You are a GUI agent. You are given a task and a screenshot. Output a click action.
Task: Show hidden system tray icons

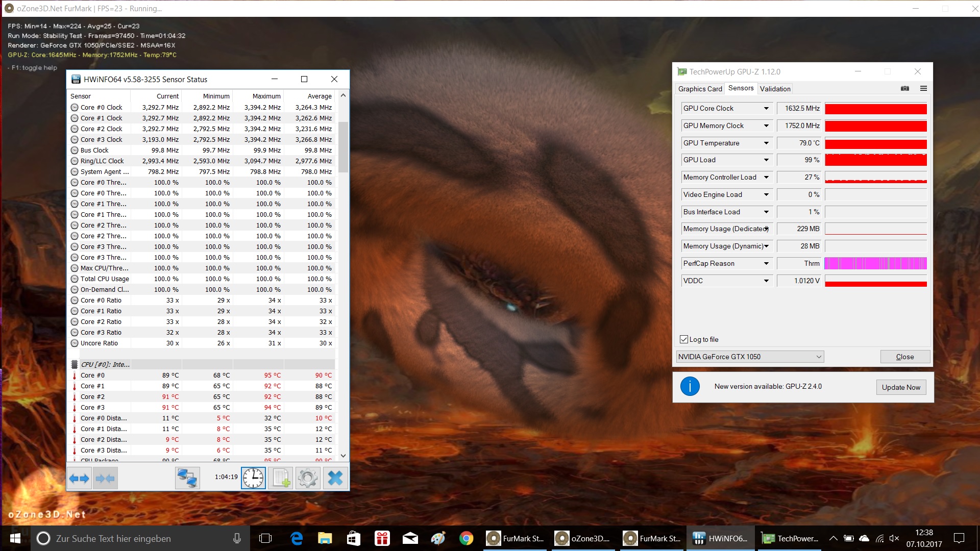click(x=833, y=538)
